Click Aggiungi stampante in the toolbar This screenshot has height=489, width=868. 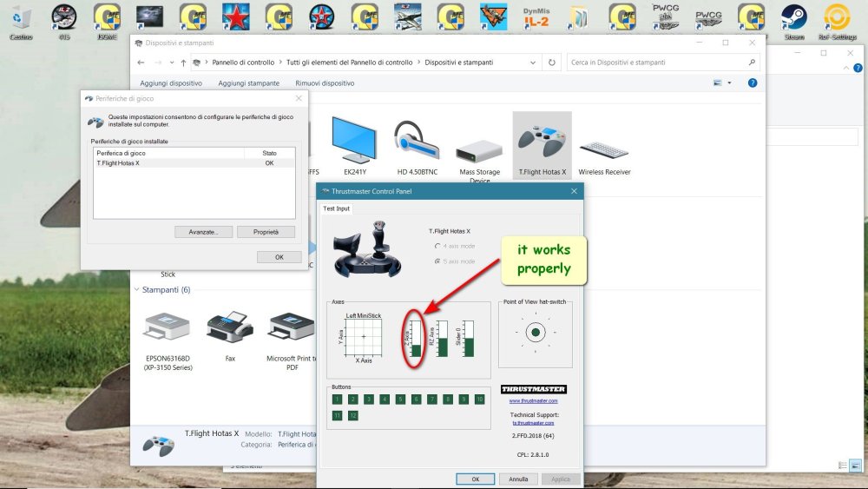(248, 83)
